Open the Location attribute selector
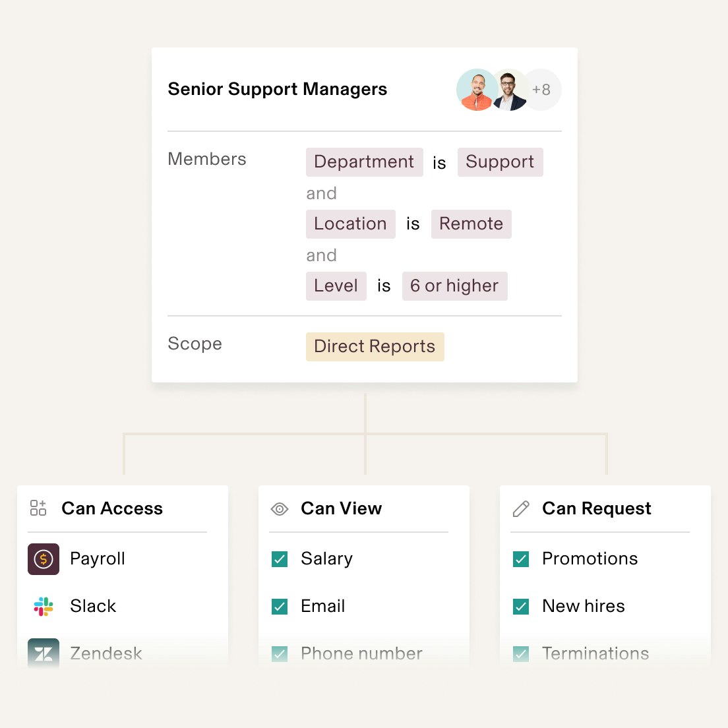The width and height of the screenshot is (728, 728). click(x=351, y=224)
